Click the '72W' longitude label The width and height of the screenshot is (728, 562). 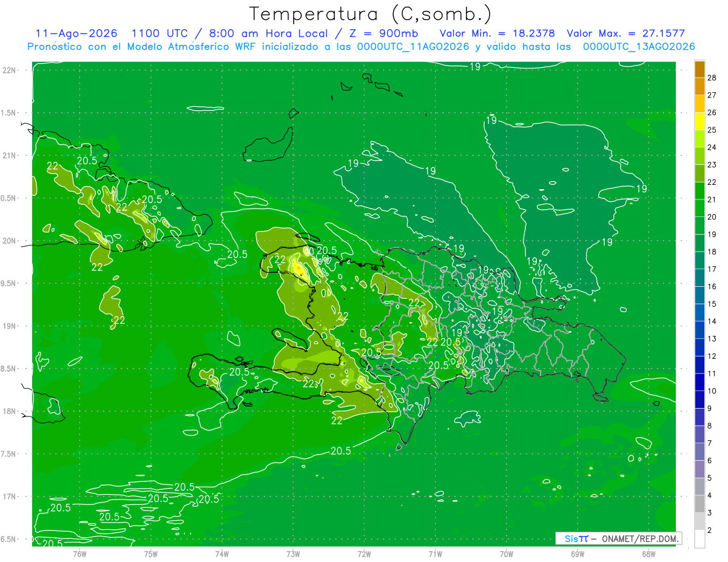(x=364, y=554)
